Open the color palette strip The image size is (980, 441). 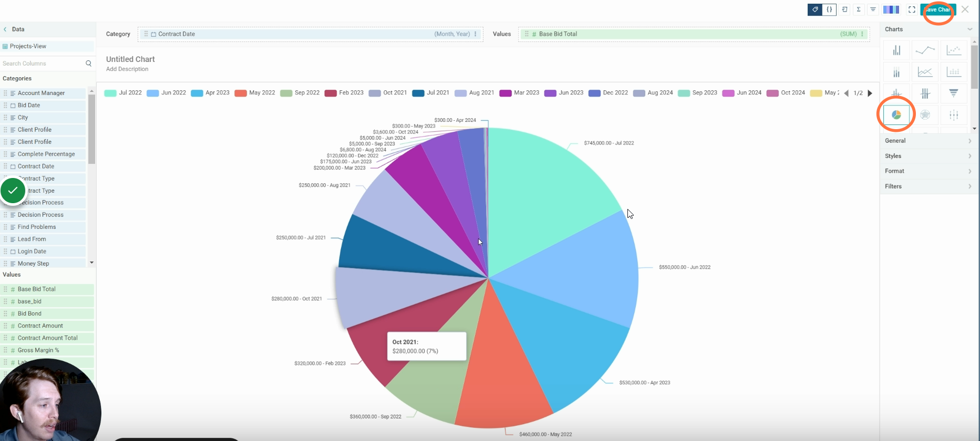click(891, 9)
